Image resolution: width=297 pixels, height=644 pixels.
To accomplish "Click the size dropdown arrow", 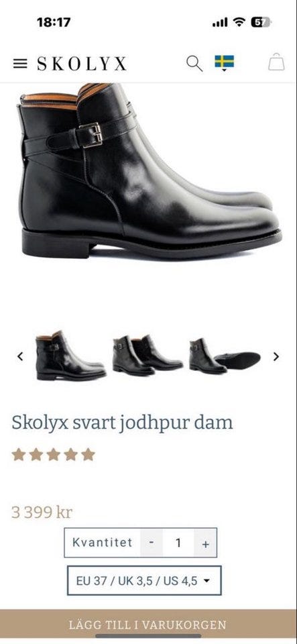I will point(206,581).
